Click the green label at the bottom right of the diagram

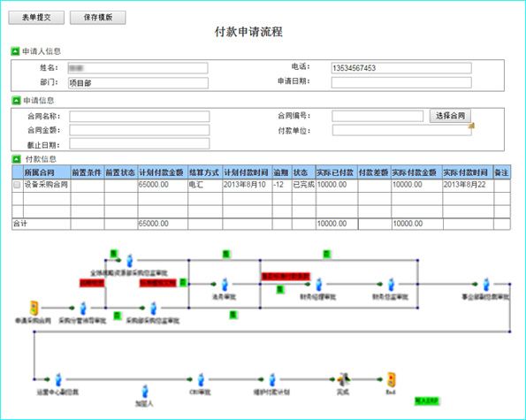coord(426,401)
